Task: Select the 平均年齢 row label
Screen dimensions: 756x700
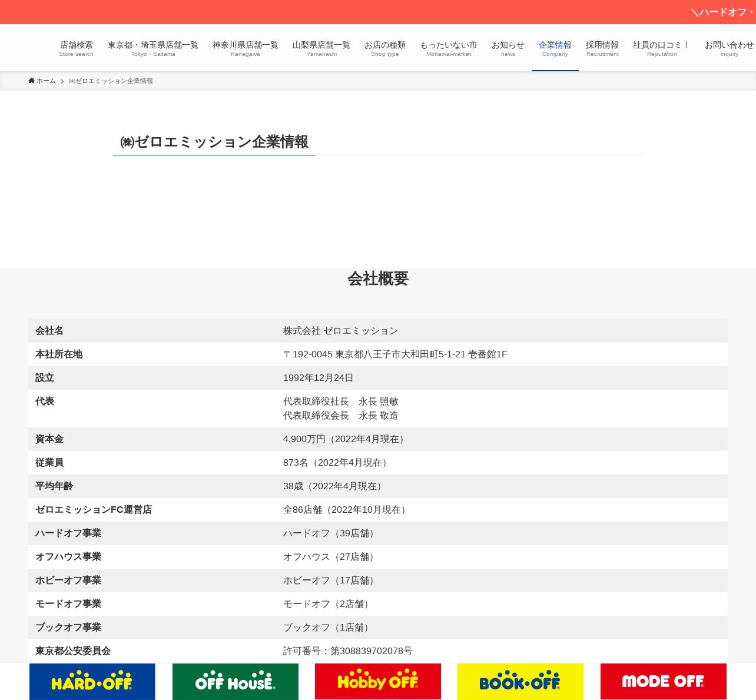Action: (x=54, y=486)
